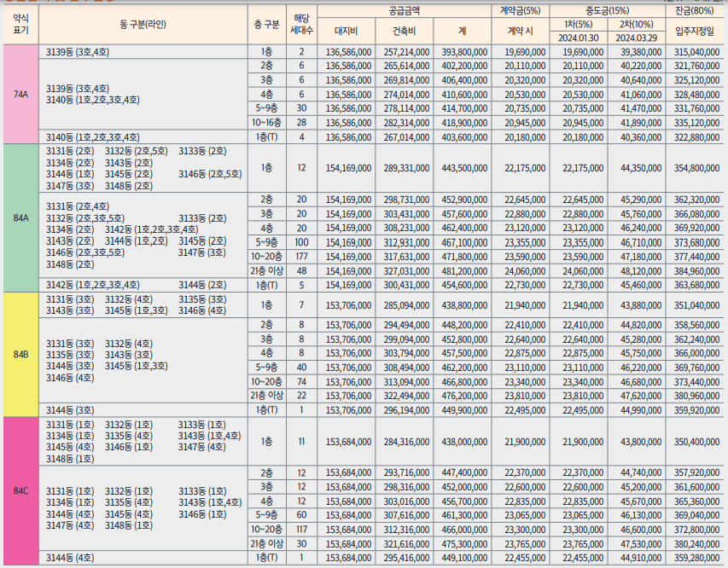Click the 공급금액 group header

(x=404, y=11)
